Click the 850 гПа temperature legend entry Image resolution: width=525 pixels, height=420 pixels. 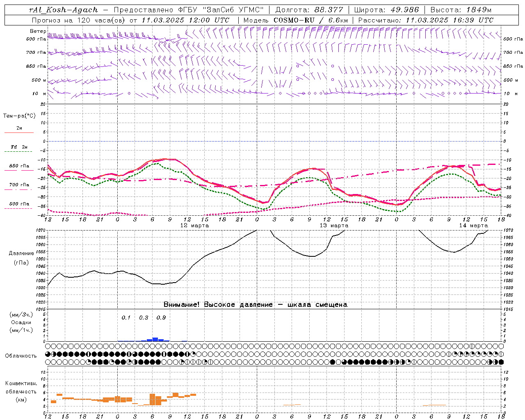(19, 166)
